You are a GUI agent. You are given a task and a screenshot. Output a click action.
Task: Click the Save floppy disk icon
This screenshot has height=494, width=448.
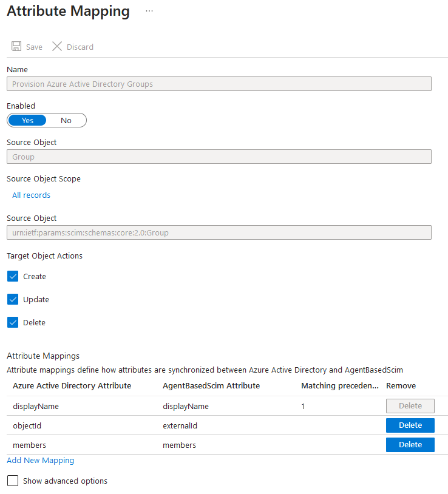click(x=16, y=46)
